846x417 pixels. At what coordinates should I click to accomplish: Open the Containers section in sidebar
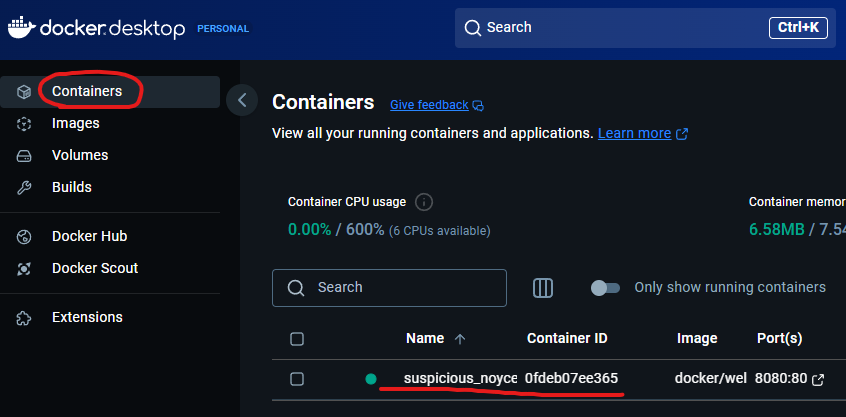click(x=110, y=92)
